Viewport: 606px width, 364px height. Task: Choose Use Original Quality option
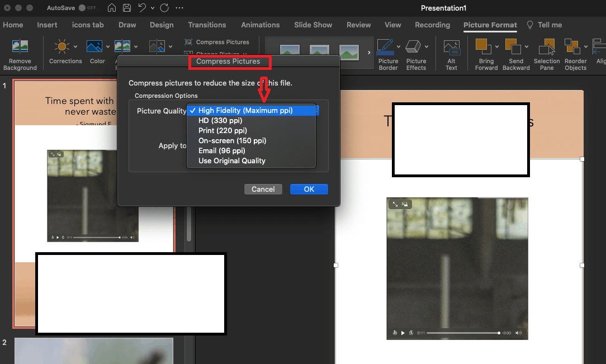[251, 160]
